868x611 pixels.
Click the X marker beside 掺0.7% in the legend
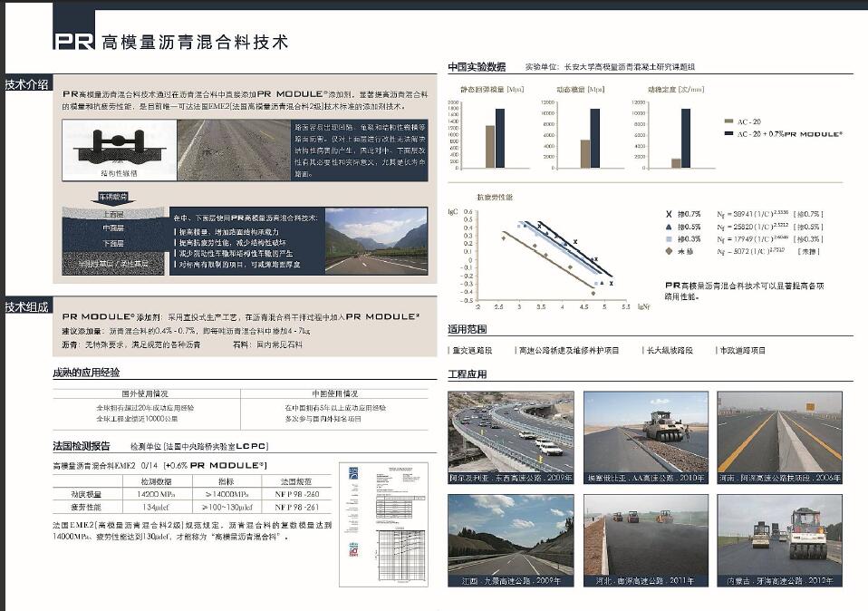point(669,214)
